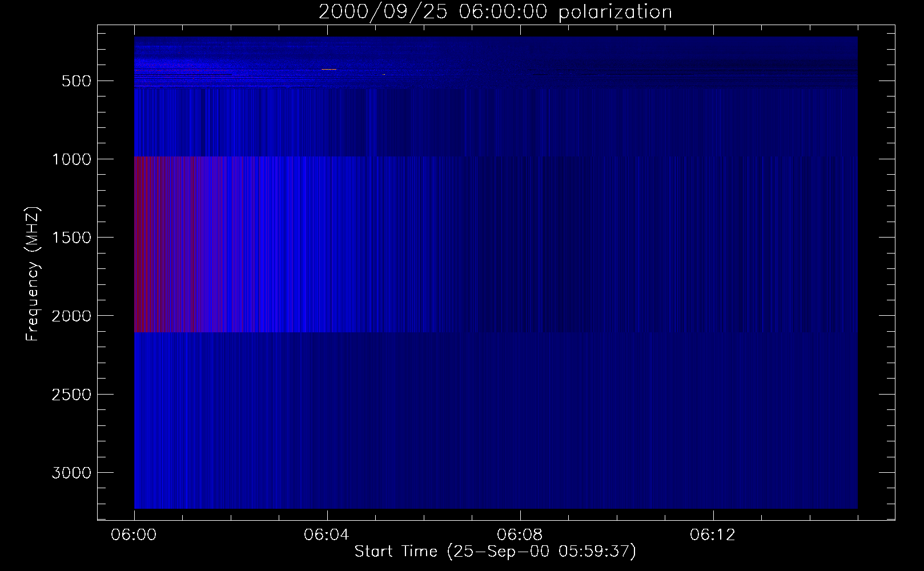Click the 06:08 time tick label
The image size is (924, 571).
pos(520,535)
